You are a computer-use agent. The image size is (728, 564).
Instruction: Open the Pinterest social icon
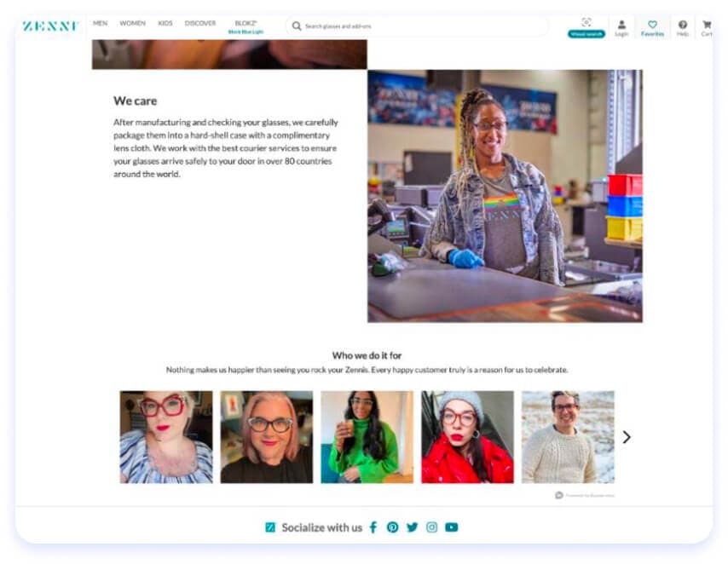pos(392,527)
